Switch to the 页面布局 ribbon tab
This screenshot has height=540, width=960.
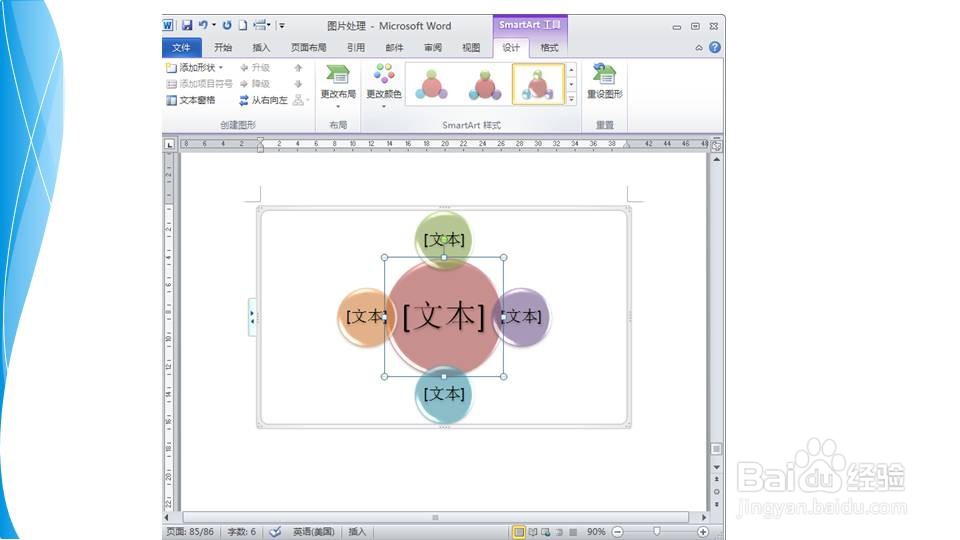[308, 47]
